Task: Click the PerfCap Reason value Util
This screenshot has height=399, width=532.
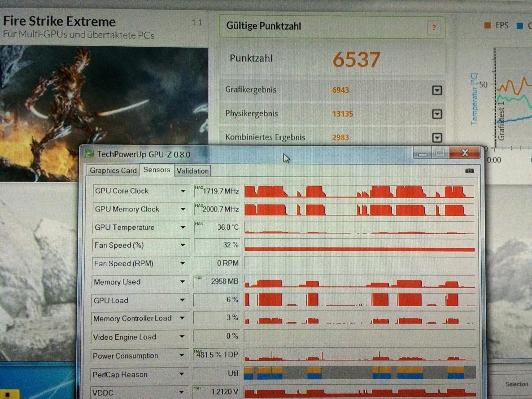Action: [x=216, y=373]
